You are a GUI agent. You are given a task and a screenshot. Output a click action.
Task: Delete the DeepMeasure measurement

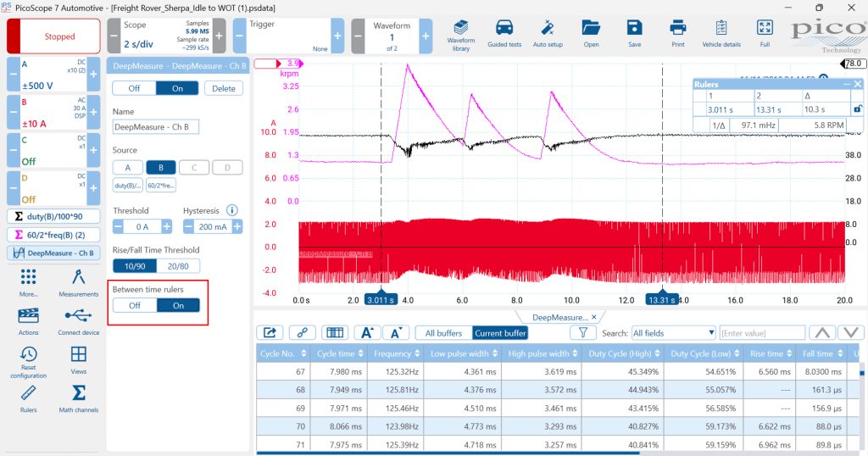tap(224, 88)
